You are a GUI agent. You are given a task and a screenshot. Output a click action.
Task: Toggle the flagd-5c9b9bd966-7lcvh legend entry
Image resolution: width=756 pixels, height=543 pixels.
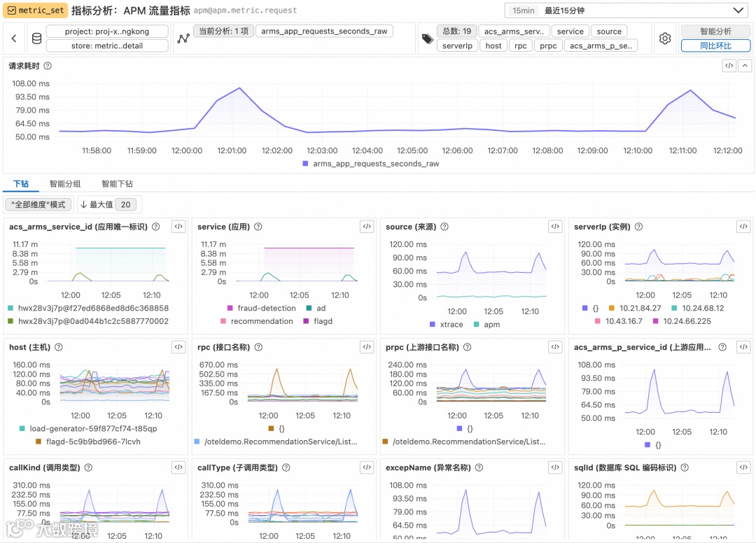point(88,442)
